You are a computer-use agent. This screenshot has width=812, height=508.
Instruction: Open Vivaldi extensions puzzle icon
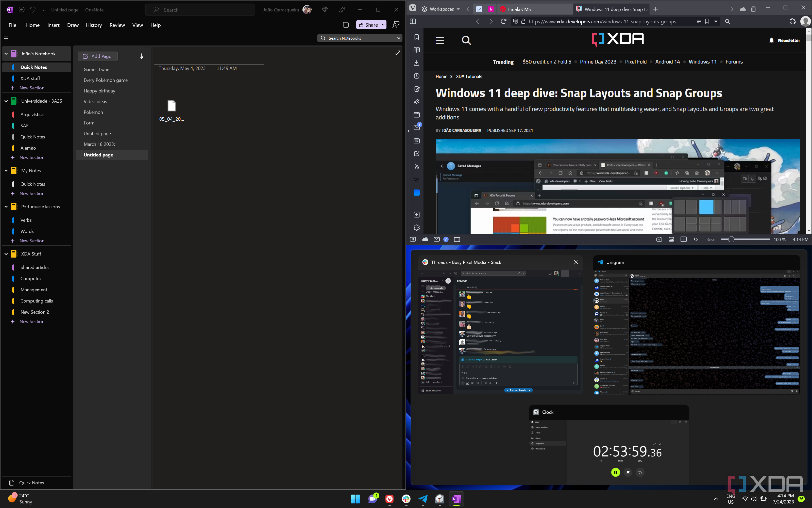pyautogui.click(x=792, y=22)
